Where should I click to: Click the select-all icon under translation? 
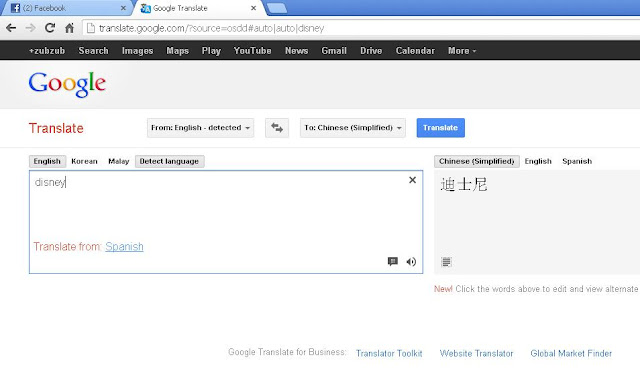pyautogui.click(x=446, y=262)
